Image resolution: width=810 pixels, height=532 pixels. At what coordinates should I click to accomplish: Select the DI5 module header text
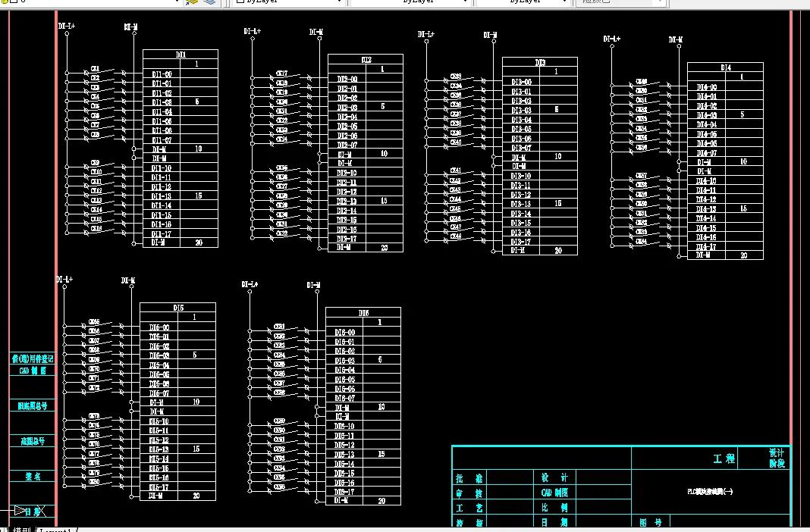[x=178, y=308]
